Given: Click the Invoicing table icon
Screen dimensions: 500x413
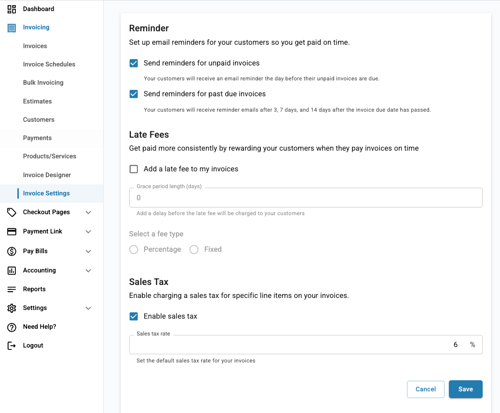Looking at the screenshot, I should [x=12, y=28].
